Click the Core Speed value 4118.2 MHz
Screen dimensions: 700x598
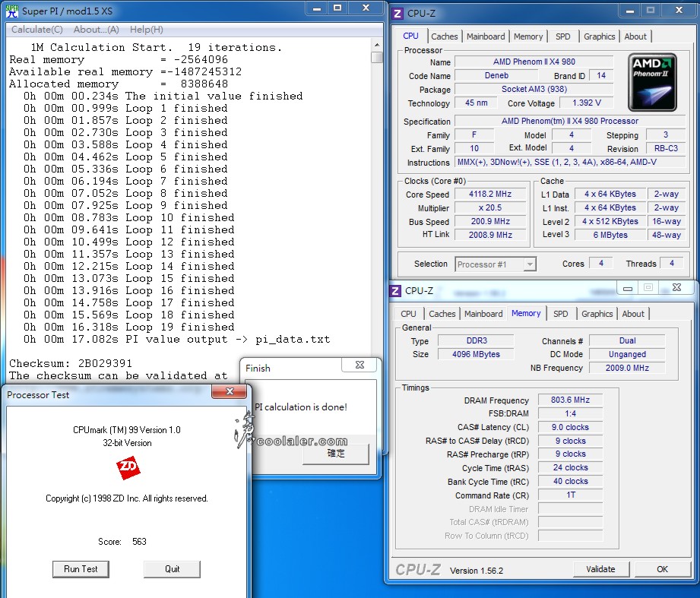tap(489, 194)
